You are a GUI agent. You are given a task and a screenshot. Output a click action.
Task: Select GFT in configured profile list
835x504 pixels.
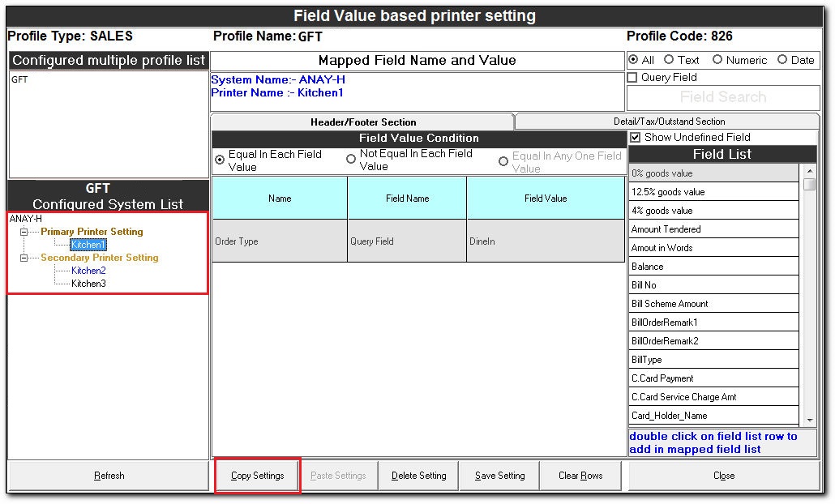tap(19, 80)
